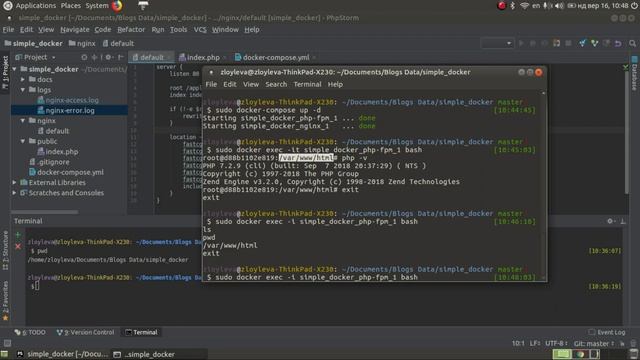The height and width of the screenshot is (360, 640).
Task: Expand External Libraries node
Action: point(15,182)
